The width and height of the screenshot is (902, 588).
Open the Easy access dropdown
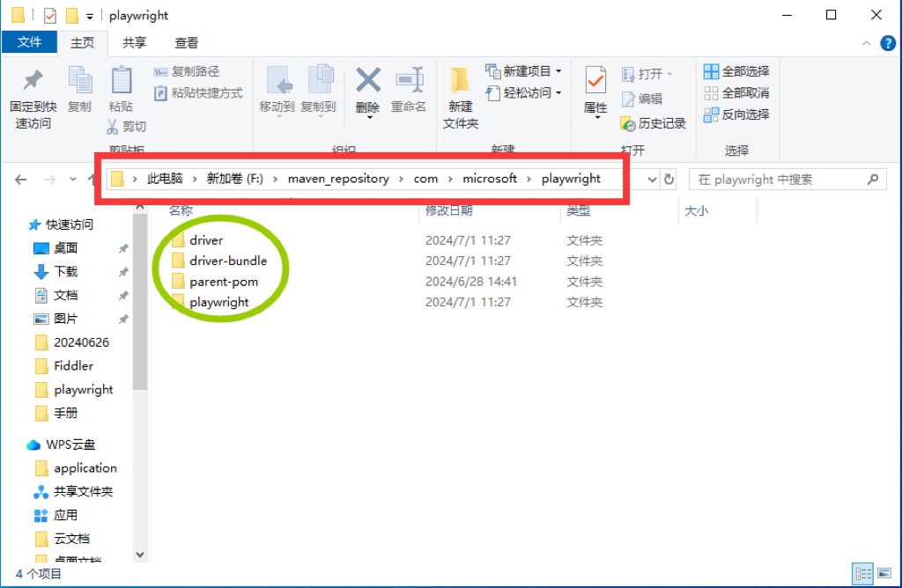[523, 92]
